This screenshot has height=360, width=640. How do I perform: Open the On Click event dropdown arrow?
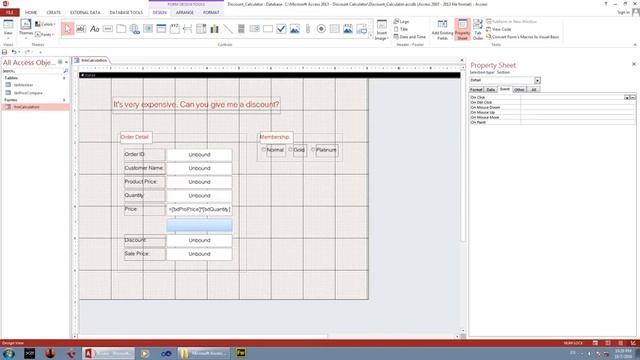(627, 98)
